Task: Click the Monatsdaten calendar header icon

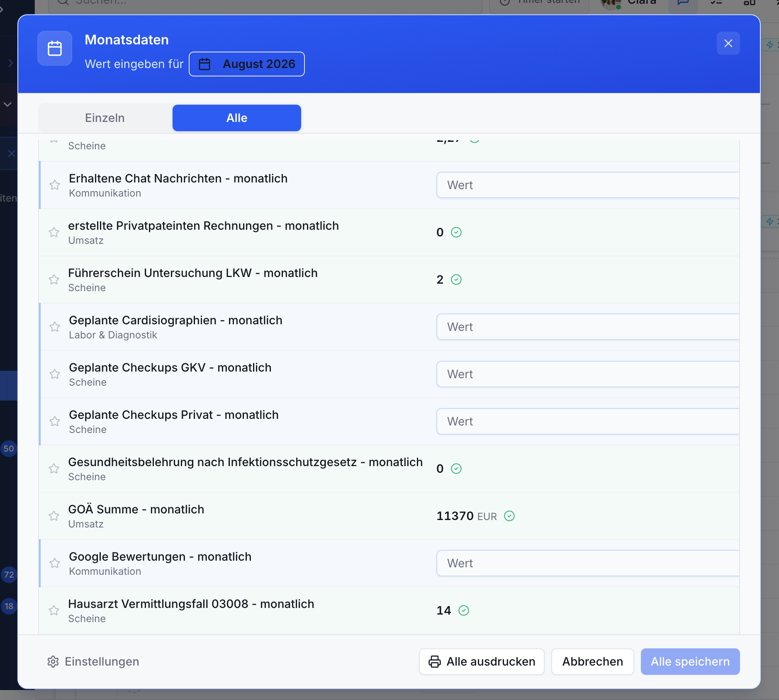Action: point(55,49)
